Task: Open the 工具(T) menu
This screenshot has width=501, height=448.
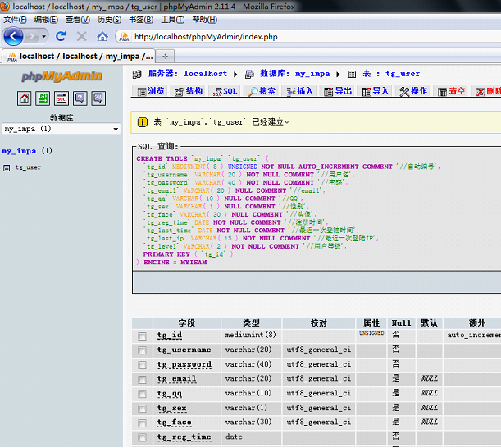Action: [x=172, y=20]
